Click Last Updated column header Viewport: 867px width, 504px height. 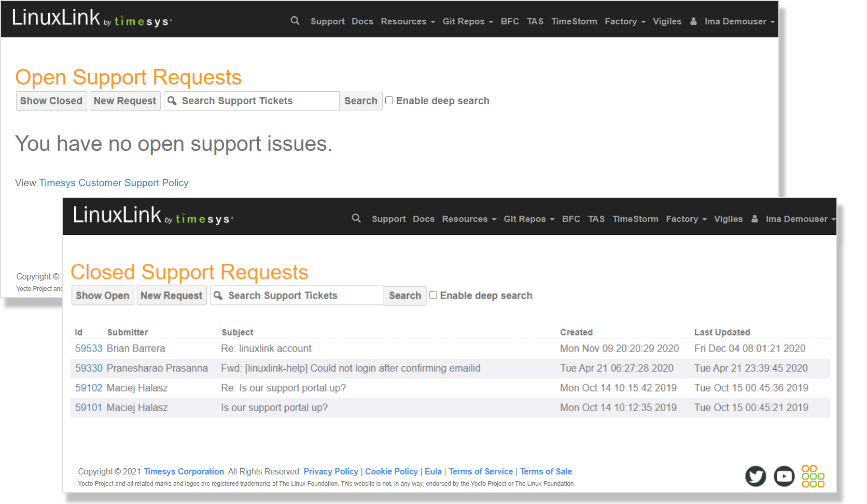click(x=722, y=332)
